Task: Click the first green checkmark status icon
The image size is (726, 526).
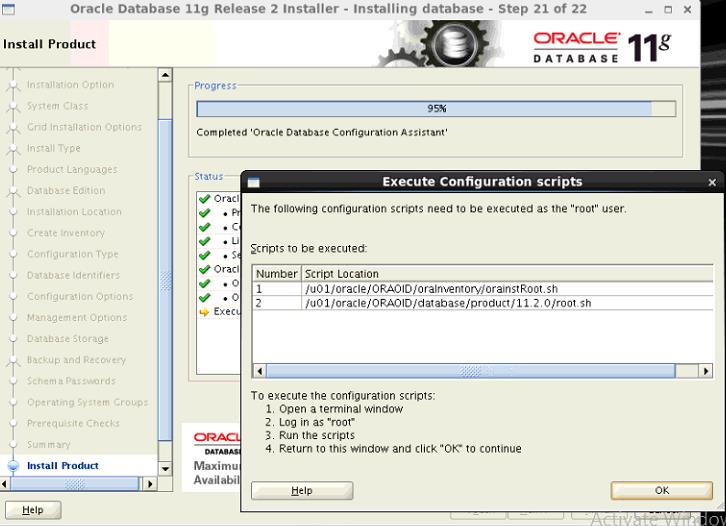Action: click(x=204, y=199)
